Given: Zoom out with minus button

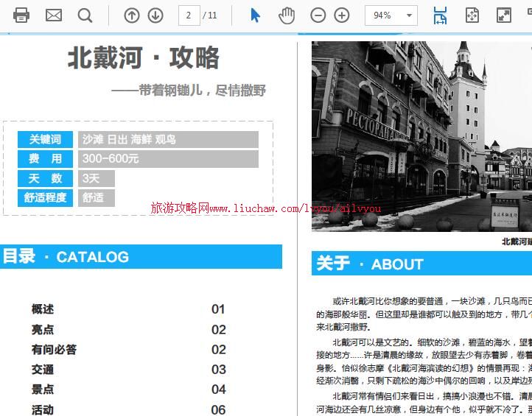Looking at the screenshot, I should (x=318, y=15).
